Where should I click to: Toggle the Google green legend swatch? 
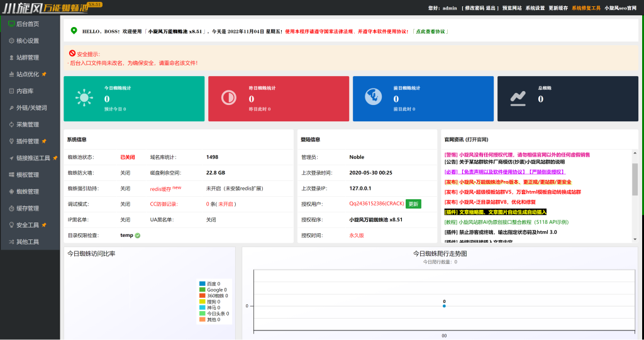coord(202,290)
